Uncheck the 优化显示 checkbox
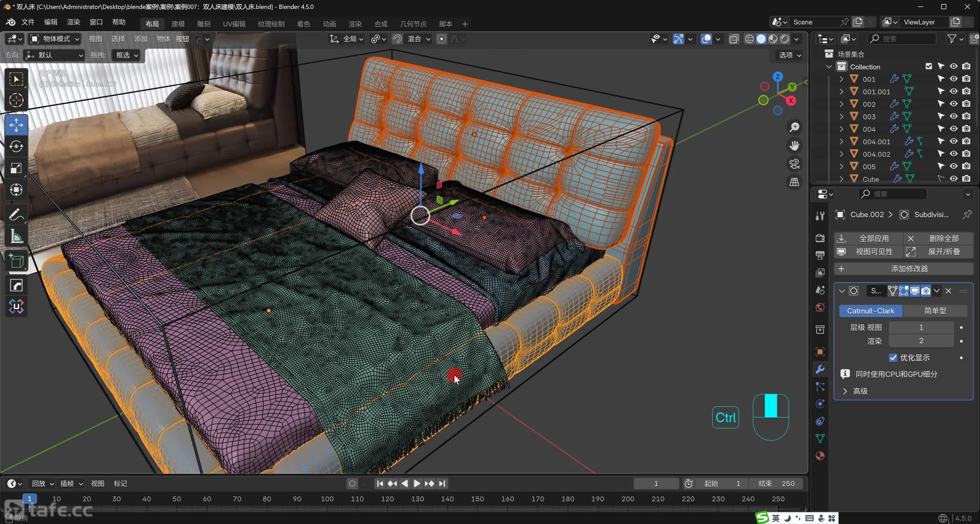980x524 pixels. point(893,358)
